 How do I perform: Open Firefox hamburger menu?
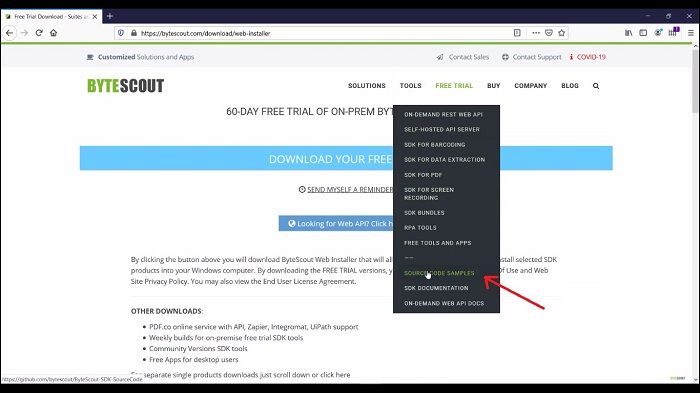click(x=691, y=33)
